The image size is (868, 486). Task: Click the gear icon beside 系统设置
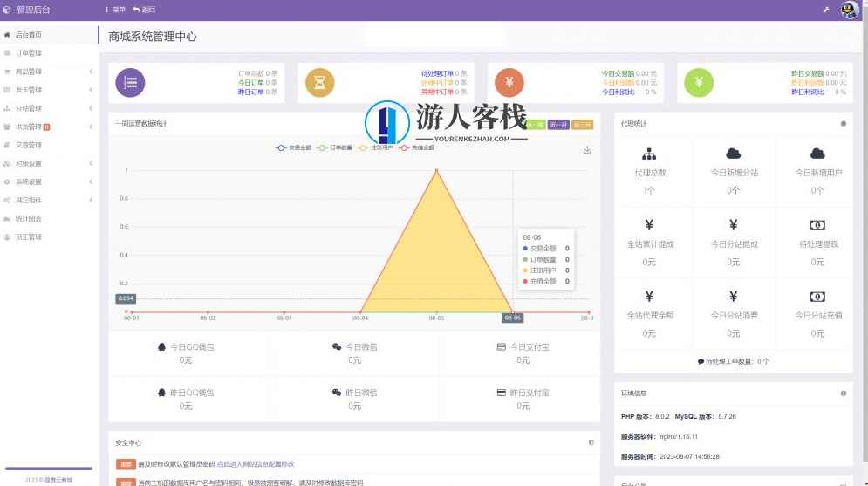tap(7, 181)
